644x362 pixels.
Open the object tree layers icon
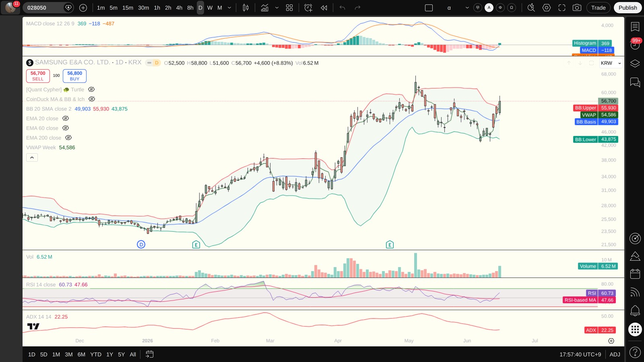click(x=635, y=64)
